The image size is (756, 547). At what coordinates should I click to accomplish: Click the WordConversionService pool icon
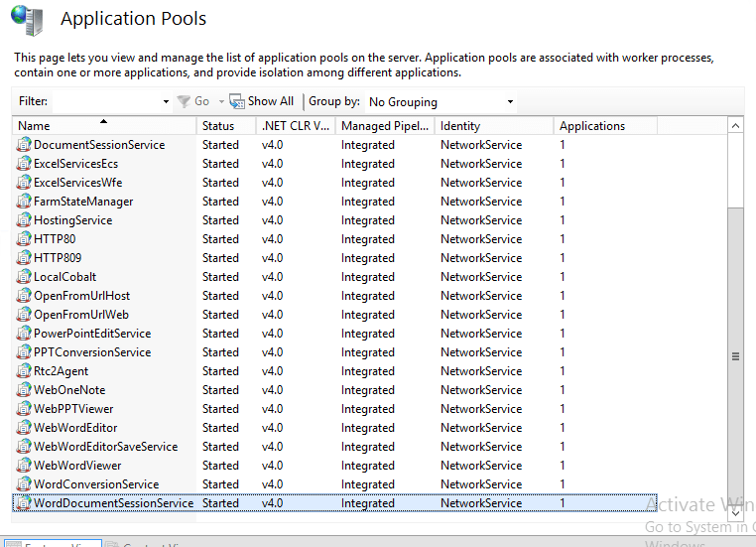tap(24, 483)
